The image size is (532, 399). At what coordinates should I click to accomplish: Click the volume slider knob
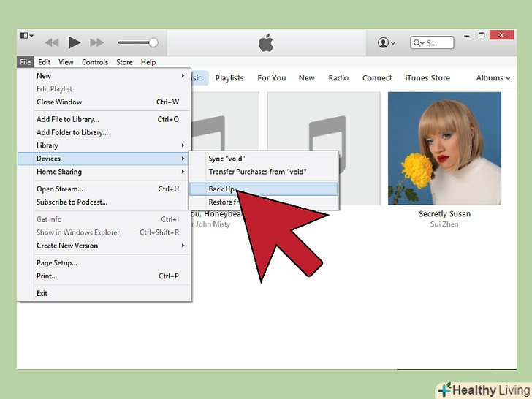(153, 42)
